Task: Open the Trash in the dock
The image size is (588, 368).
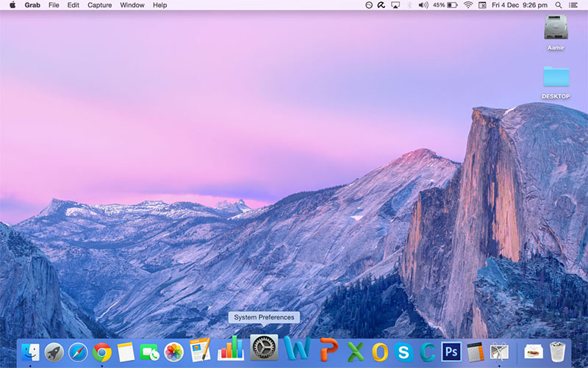Action: click(557, 352)
